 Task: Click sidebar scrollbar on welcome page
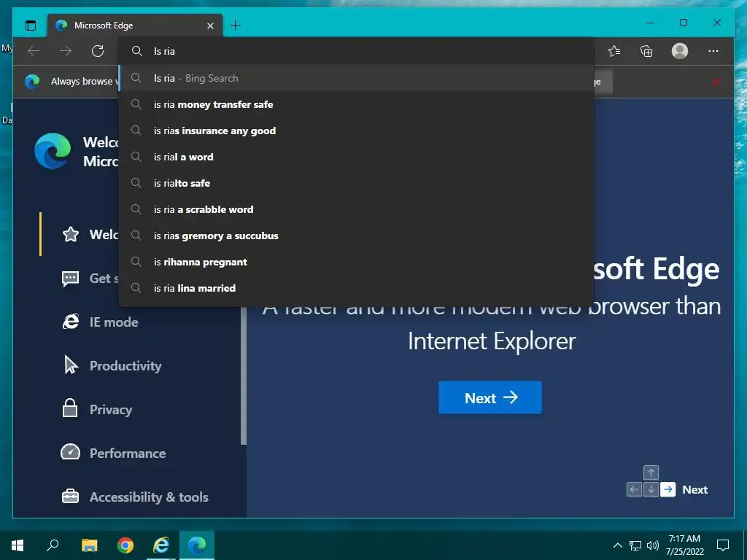pos(244,376)
